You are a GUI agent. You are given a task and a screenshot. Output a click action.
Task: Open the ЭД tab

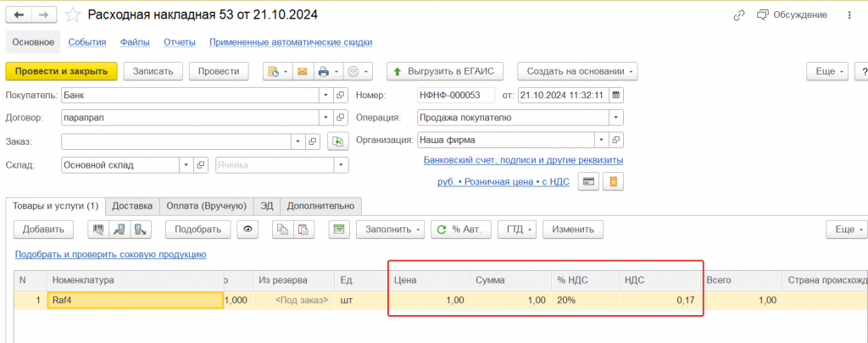(x=267, y=206)
